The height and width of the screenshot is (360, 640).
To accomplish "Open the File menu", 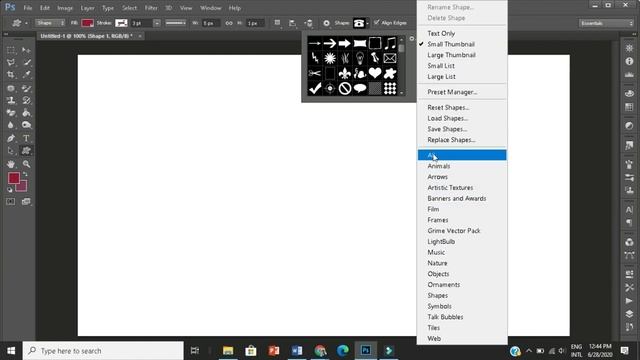I will pos(28,8).
